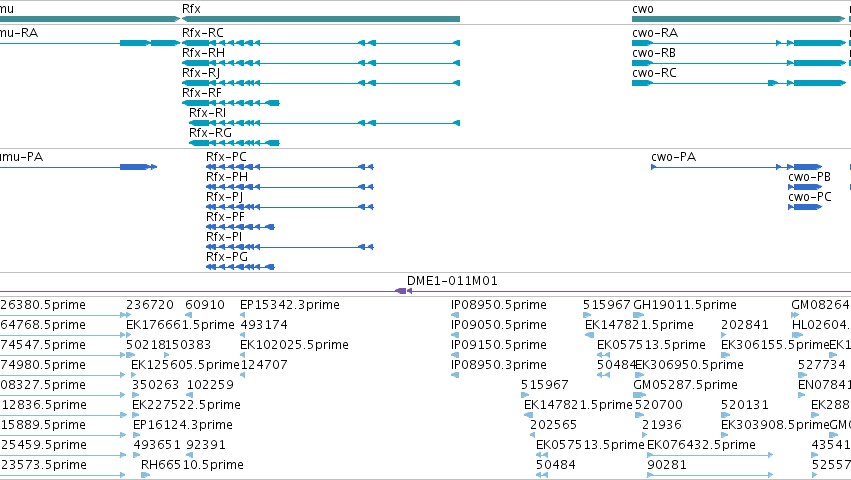The height and width of the screenshot is (480, 851).
Task: Select the Rfx-RF transcript label
Action: coord(202,93)
